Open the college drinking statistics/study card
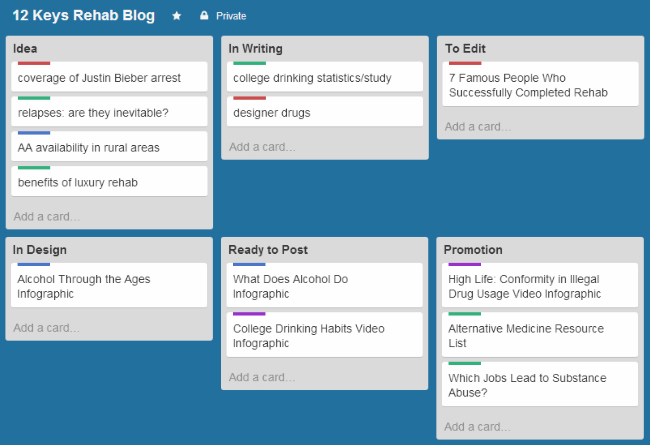 [x=325, y=77]
